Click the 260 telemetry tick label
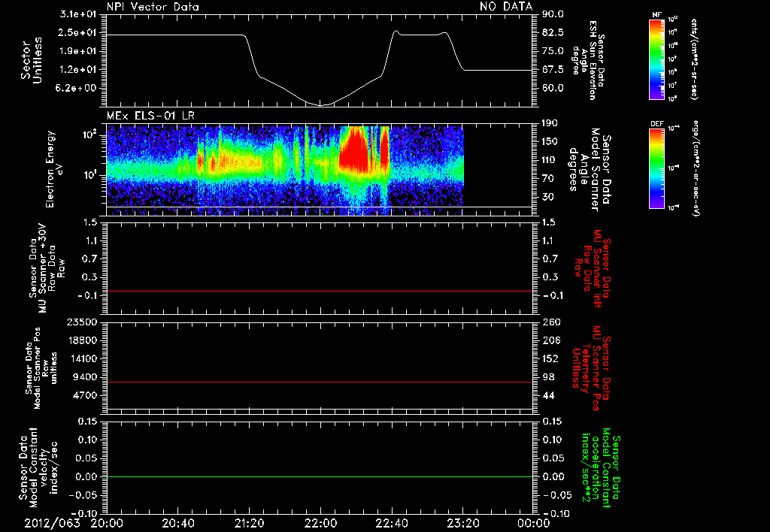The height and width of the screenshot is (532, 770). 550,322
